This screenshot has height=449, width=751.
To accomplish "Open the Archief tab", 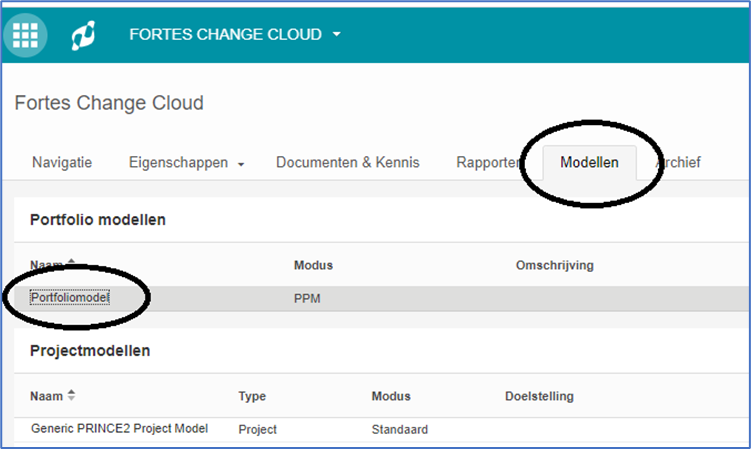I will tap(678, 162).
